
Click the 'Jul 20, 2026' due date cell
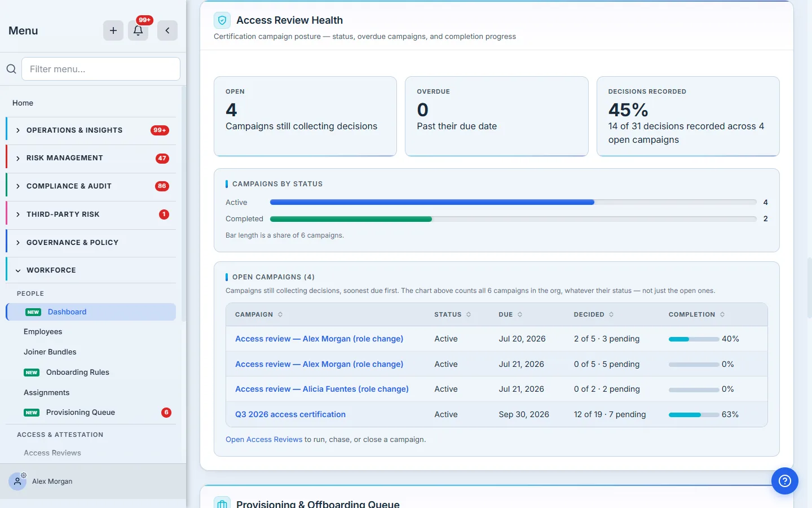[x=522, y=339]
